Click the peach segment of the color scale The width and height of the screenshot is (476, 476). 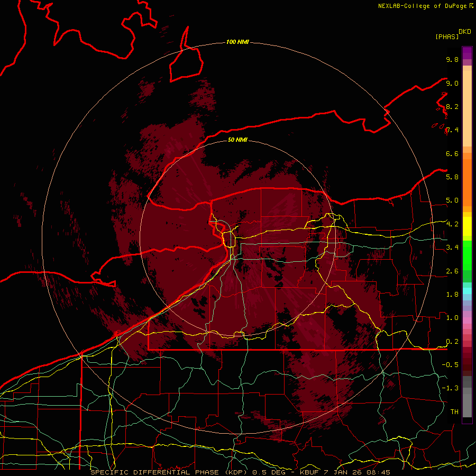coord(467,108)
